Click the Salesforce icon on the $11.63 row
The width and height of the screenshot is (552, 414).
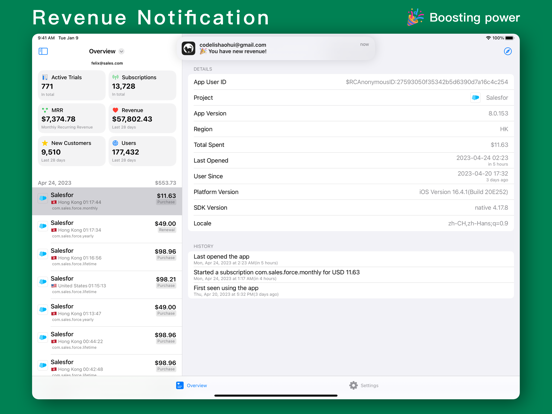tap(43, 198)
